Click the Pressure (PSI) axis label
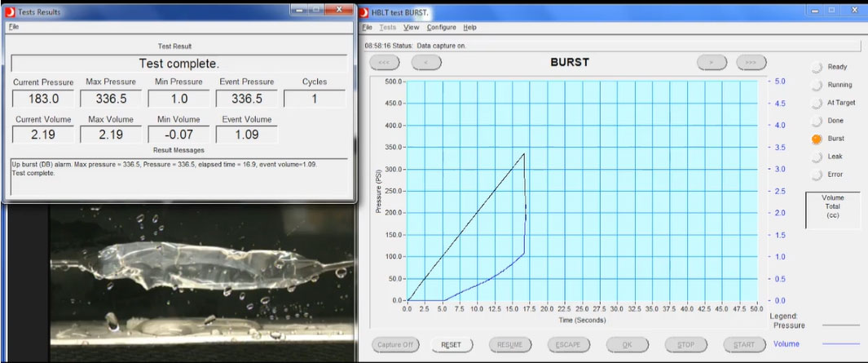The height and width of the screenshot is (363, 868). click(x=381, y=189)
